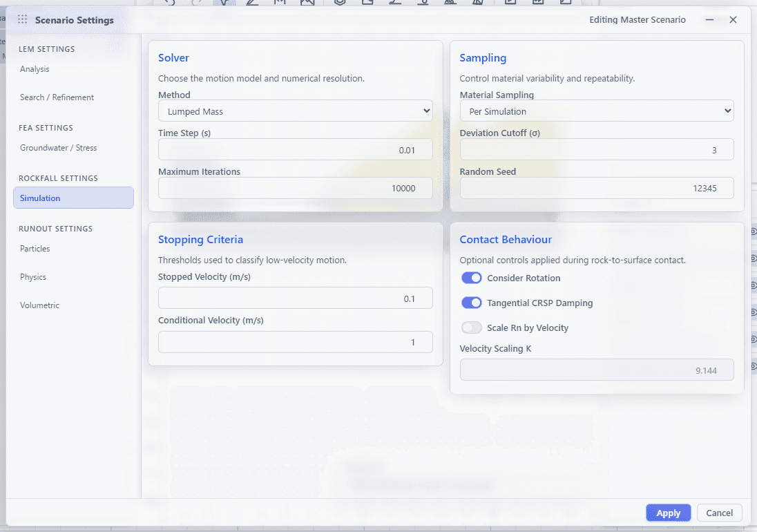
Task: Open the Method dropdown showing Lumped Mass
Action: tap(296, 111)
